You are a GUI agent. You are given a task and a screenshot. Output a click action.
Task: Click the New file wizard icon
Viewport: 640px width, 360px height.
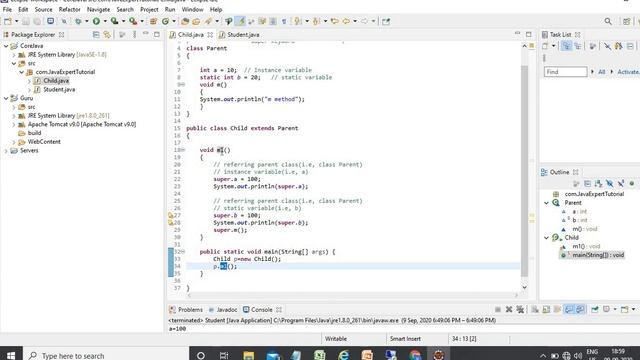tap(8, 21)
